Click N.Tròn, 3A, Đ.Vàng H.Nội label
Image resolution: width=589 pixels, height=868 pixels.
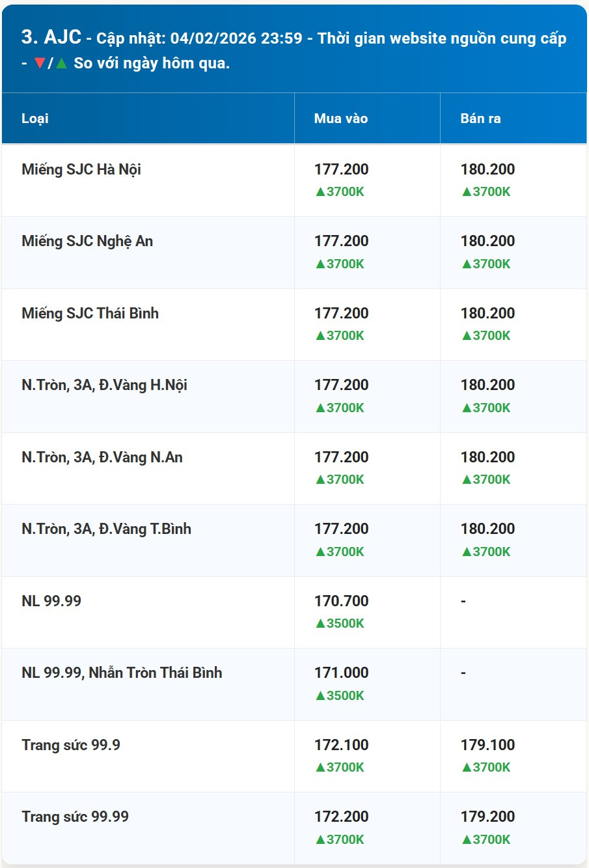click(105, 385)
